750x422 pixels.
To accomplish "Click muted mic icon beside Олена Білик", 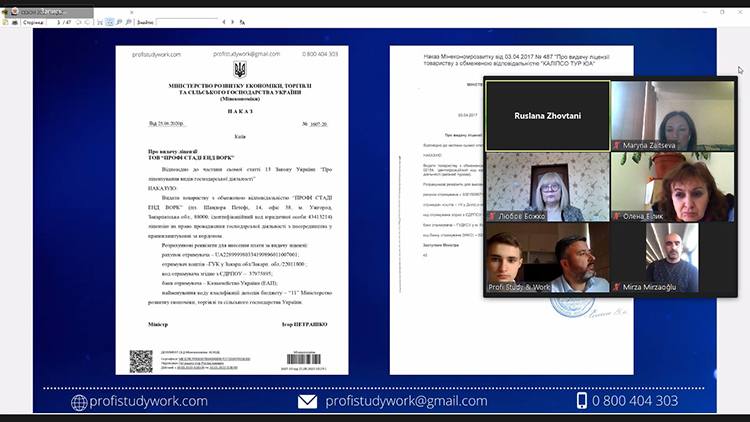I will pos(617,216).
